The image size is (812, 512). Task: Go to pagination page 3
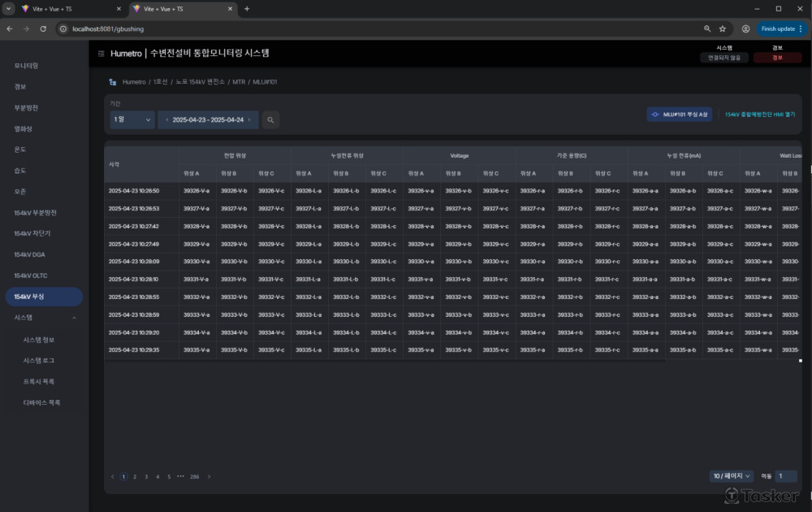(146, 477)
